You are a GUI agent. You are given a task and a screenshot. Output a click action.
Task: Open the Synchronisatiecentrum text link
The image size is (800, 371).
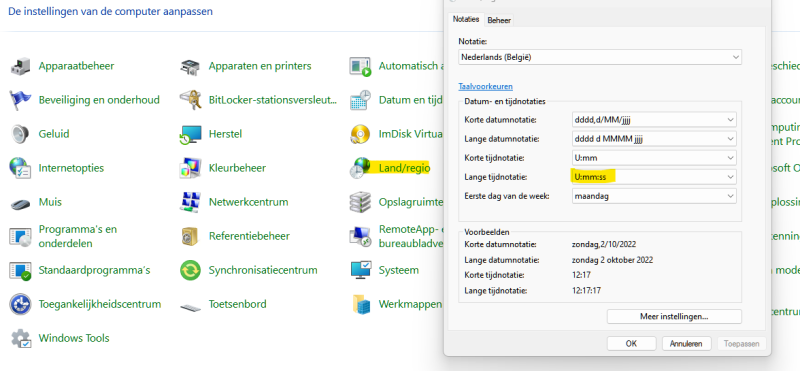point(263,270)
